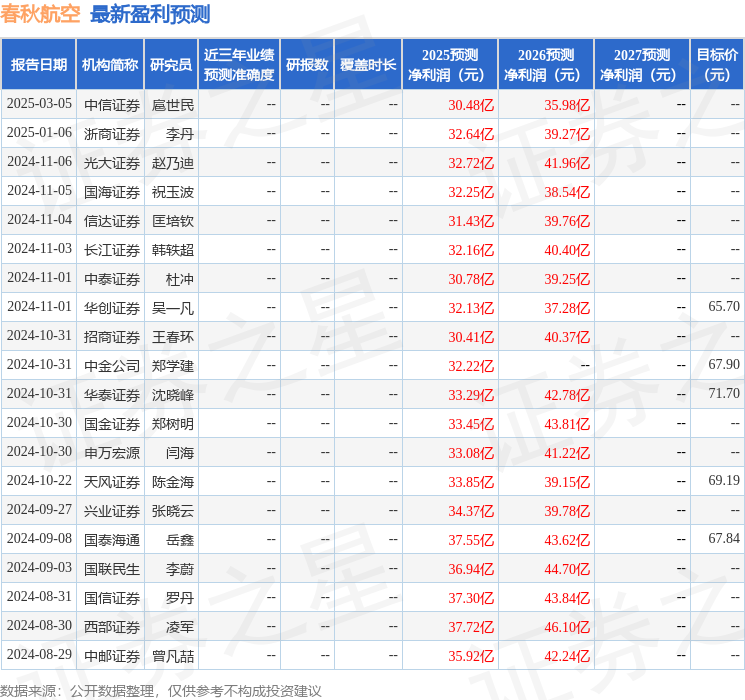This screenshot has width=745, height=700.
Task: Click analyst name 赵乃迪
Action: tap(172, 163)
